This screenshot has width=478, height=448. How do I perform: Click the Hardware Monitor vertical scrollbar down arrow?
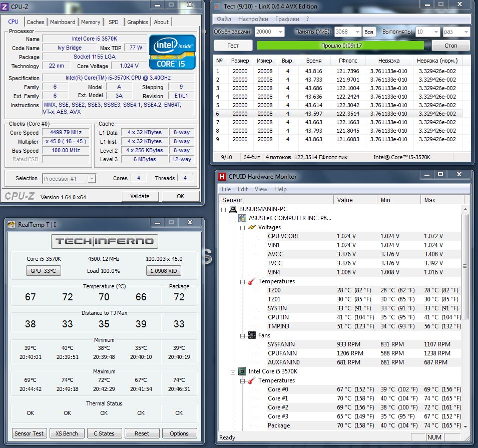click(x=465, y=426)
